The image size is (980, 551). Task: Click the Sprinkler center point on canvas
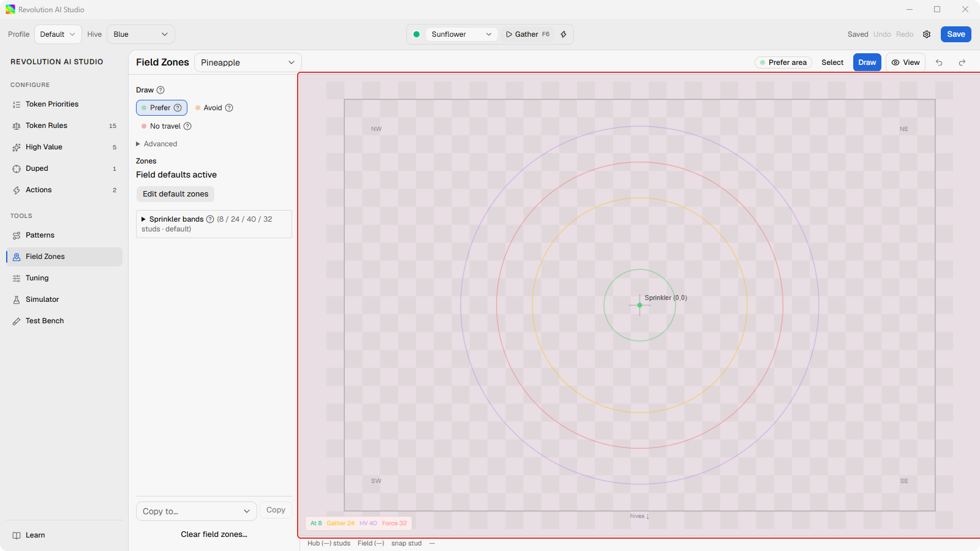639,305
